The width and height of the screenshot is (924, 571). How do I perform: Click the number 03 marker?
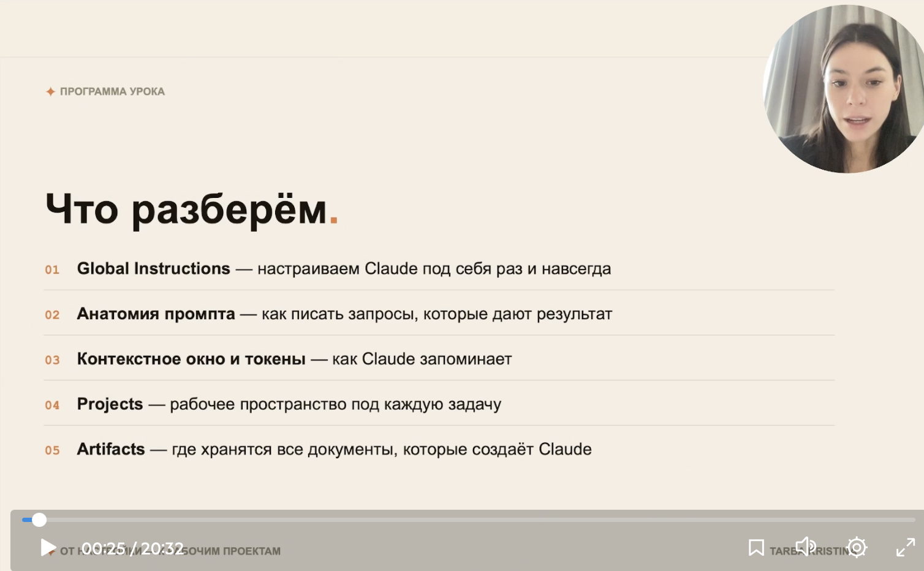click(x=52, y=360)
